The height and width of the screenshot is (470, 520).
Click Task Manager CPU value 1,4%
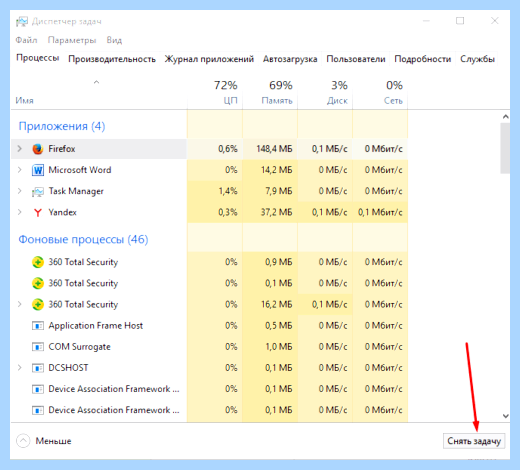click(228, 191)
